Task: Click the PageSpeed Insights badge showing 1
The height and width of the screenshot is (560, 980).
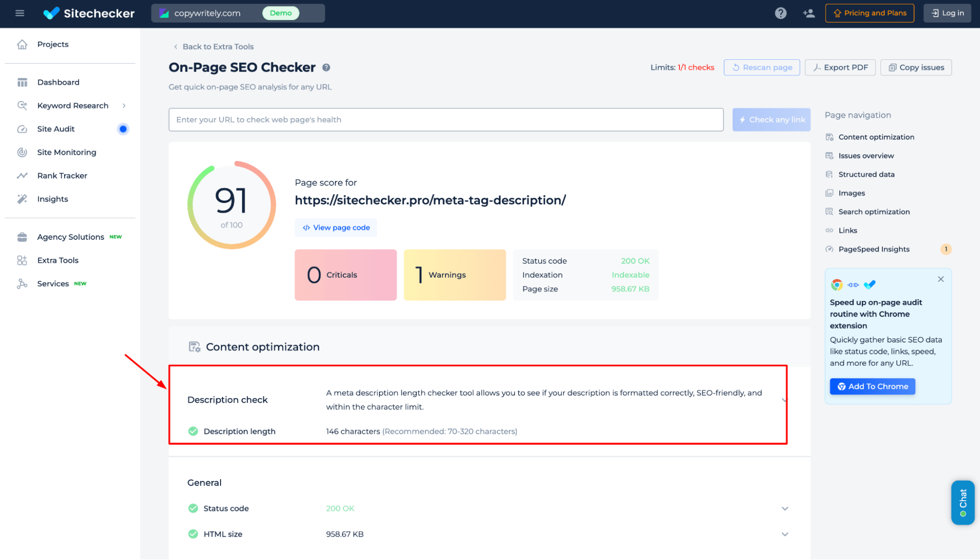Action: (946, 249)
